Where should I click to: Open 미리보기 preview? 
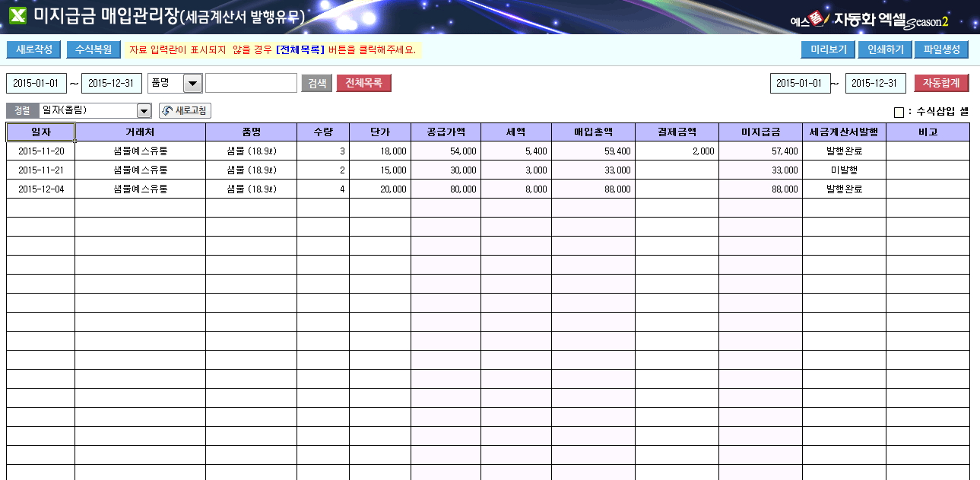click(x=829, y=50)
